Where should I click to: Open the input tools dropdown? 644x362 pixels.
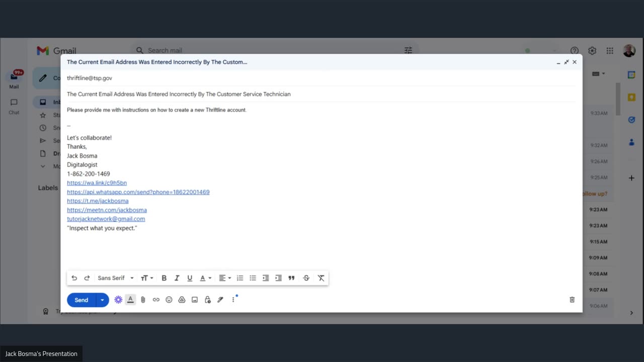[x=598, y=74]
